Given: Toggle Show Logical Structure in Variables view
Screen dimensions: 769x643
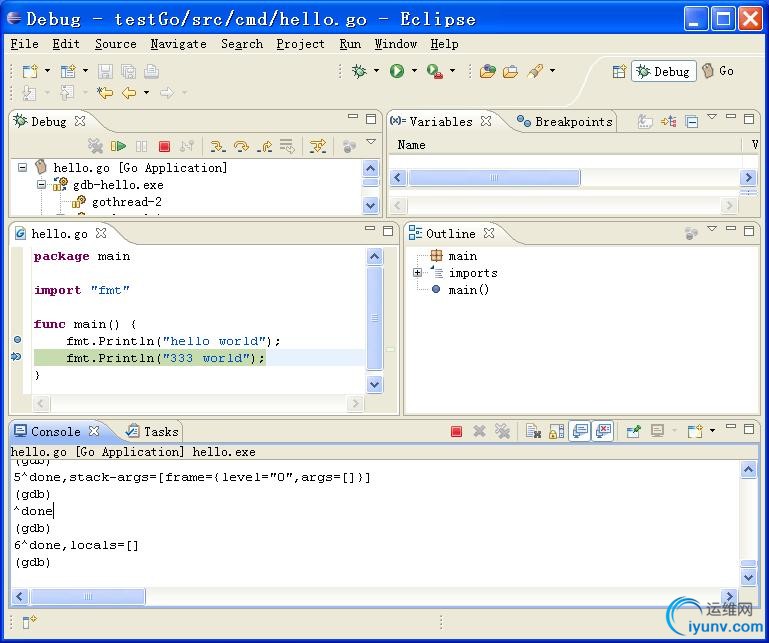Looking at the screenshot, I should point(669,121).
